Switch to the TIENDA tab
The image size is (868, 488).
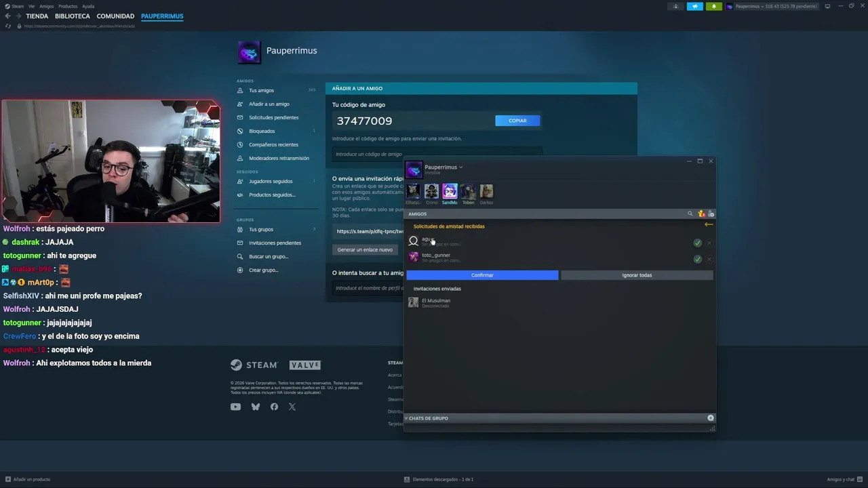tap(37, 16)
